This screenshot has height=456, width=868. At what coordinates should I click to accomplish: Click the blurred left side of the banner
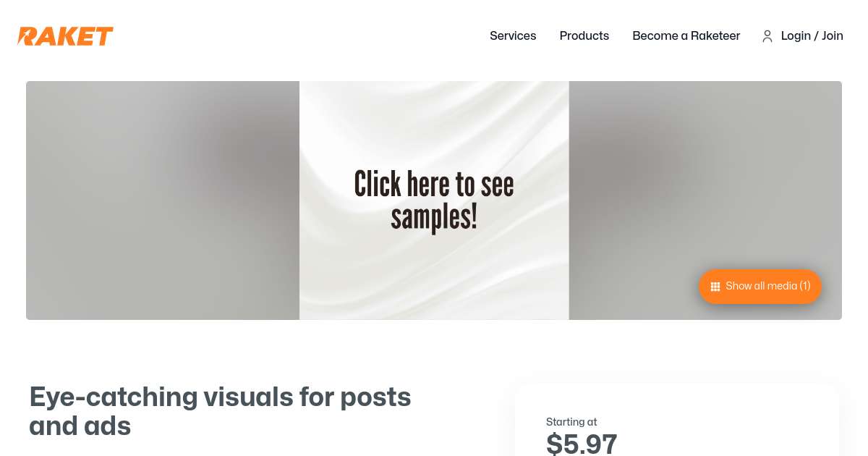click(163, 200)
